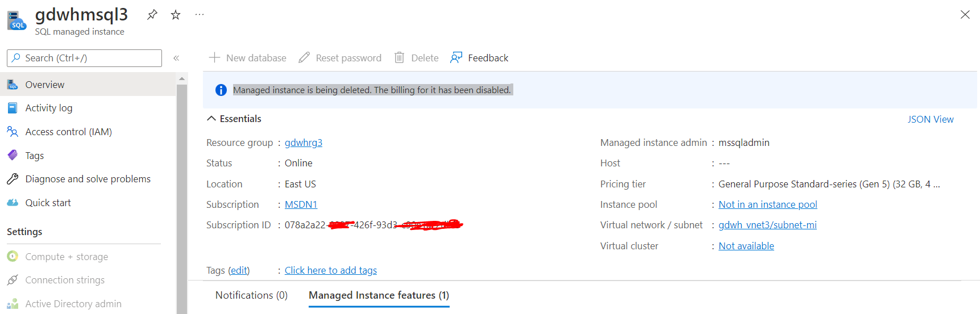980x314 pixels.
Task: Click the purple Tags icon
Action: (13, 155)
